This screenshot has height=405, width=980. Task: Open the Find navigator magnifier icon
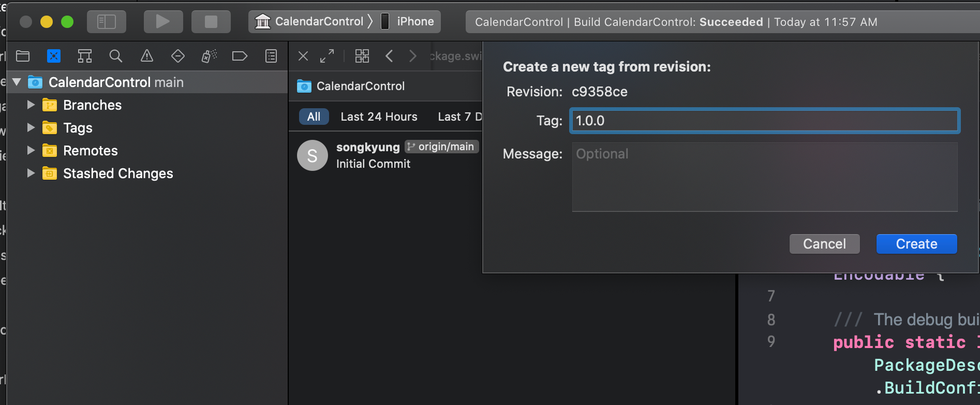(x=115, y=56)
